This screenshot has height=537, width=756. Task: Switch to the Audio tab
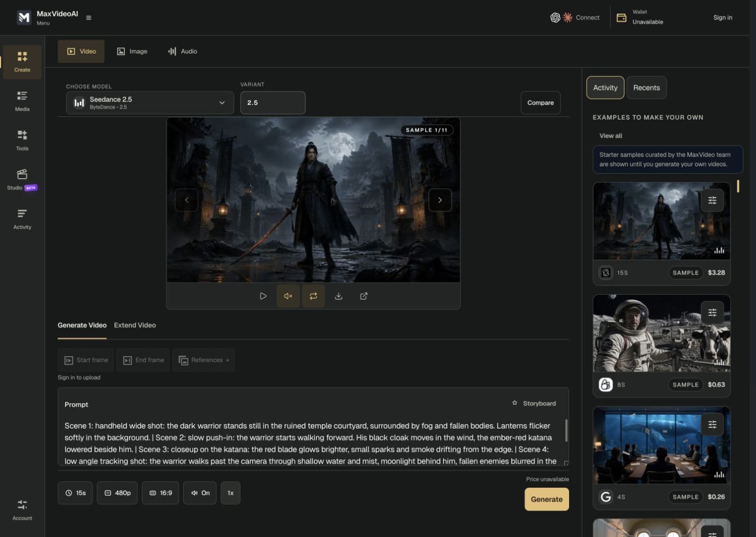click(183, 51)
